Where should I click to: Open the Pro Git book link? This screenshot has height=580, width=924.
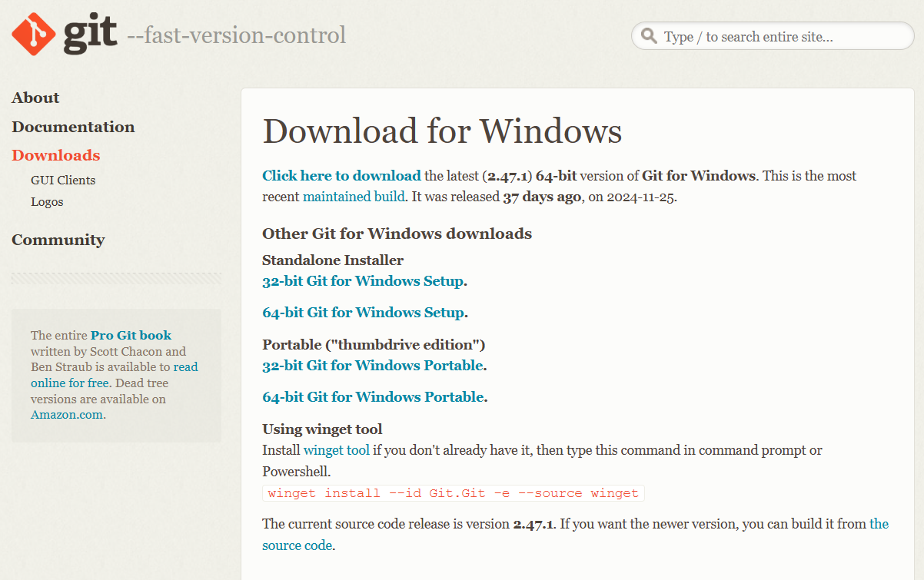[x=131, y=335]
